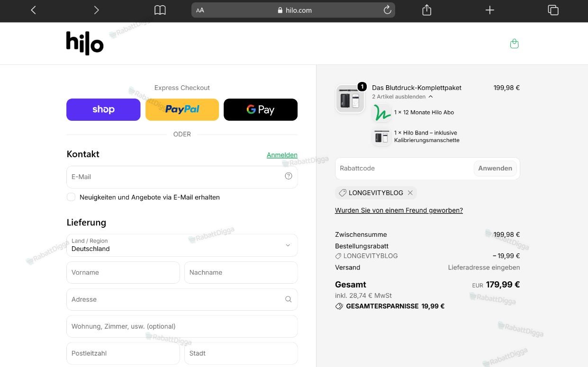Viewport: 588px width, 367px height.
Task: Focus the Wohnung, Zimmer optional field
Action: 182,326
